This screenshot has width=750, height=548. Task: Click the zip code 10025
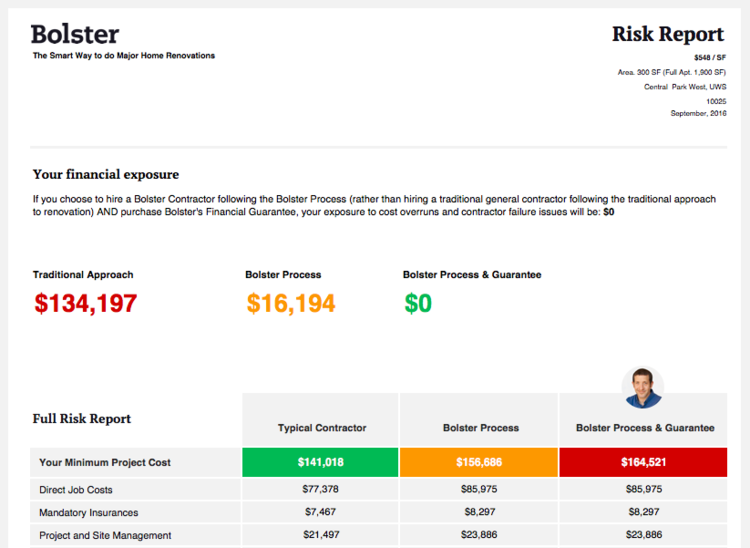point(716,101)
